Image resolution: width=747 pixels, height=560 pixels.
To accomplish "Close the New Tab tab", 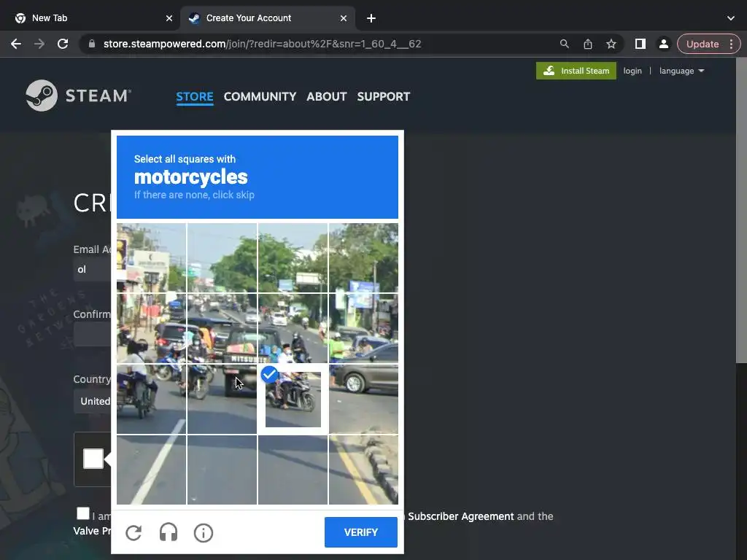I will click(169, 18).
